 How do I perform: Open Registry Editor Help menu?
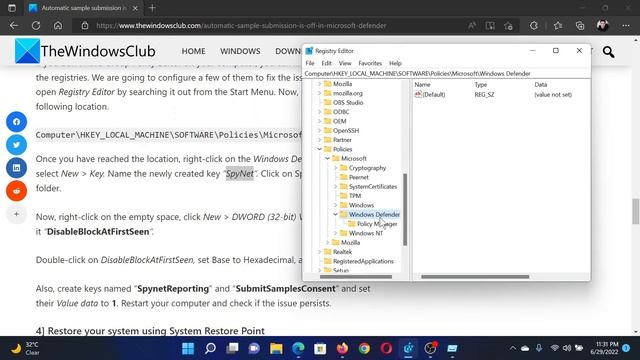(395, 63)
